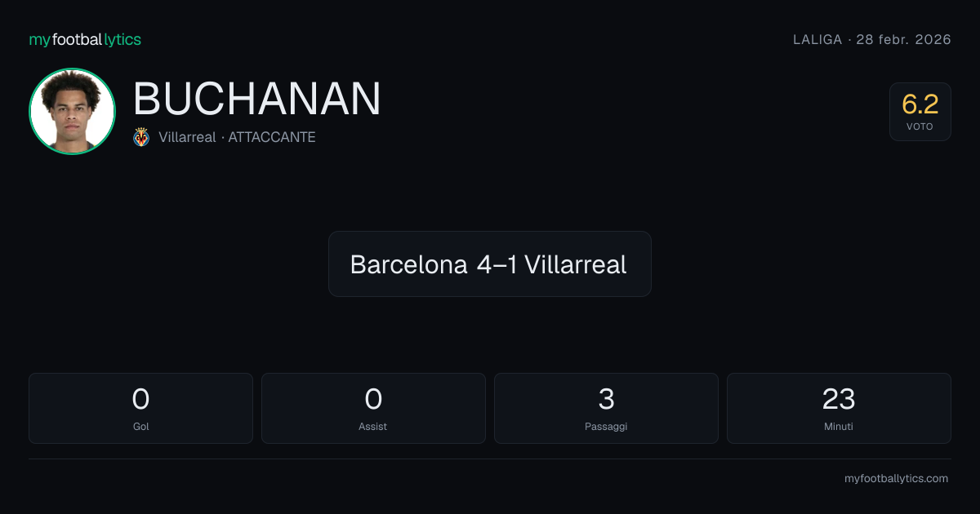Select the Passaggi stat card

[606, 408]
